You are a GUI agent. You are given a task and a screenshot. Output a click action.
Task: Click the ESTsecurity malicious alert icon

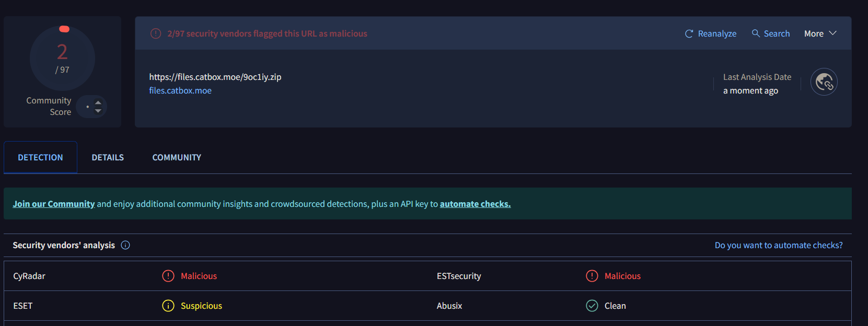[592, 276]
